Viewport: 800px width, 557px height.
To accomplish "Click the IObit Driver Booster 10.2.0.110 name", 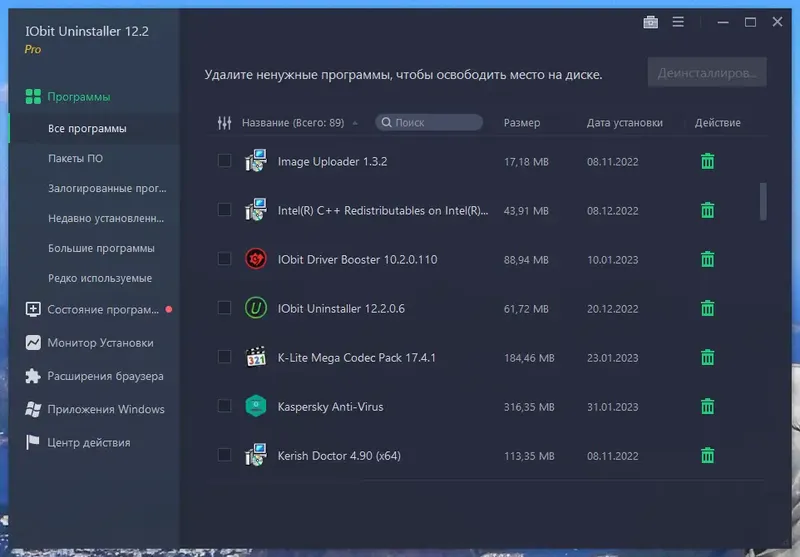I will pos(357,260).
